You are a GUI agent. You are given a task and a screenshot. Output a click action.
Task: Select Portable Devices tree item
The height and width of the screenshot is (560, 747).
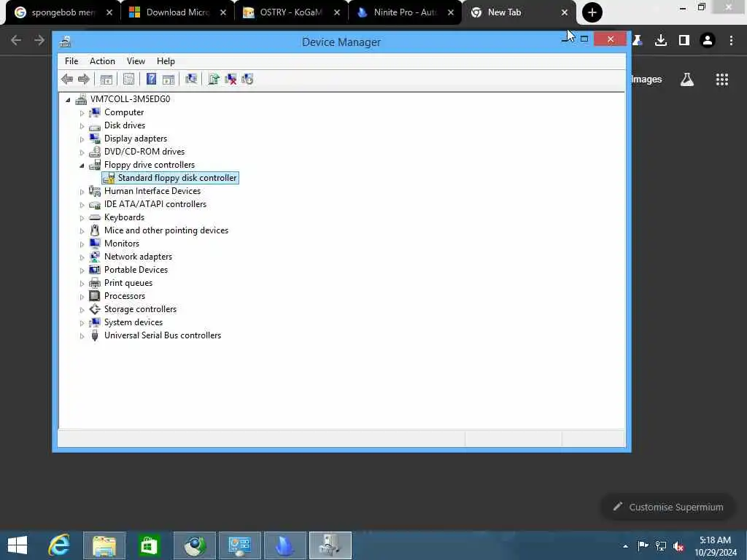(x=136, y=270)
